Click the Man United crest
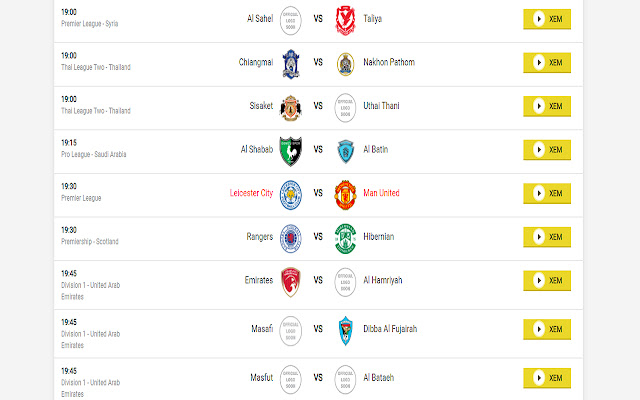The height and width of the screenshot is (400, 640). [x=346, y=193]
